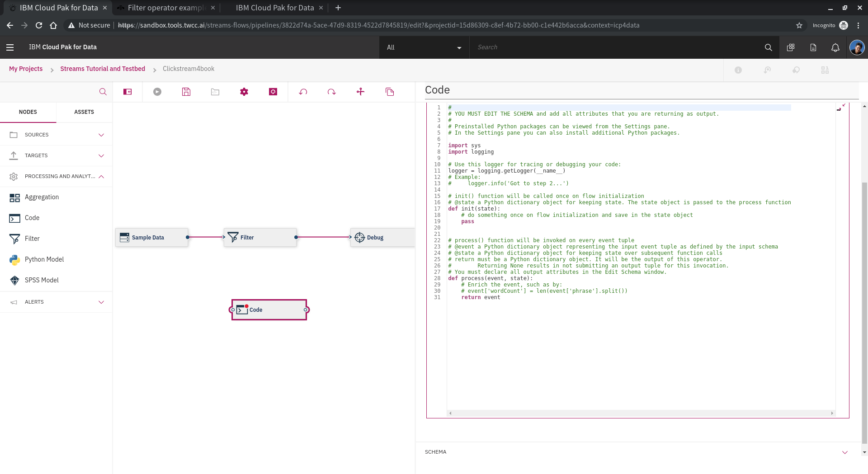Select the Filter node on canvas
The width and height of the screenshot is (868, 474).
(x=260, y=237)
